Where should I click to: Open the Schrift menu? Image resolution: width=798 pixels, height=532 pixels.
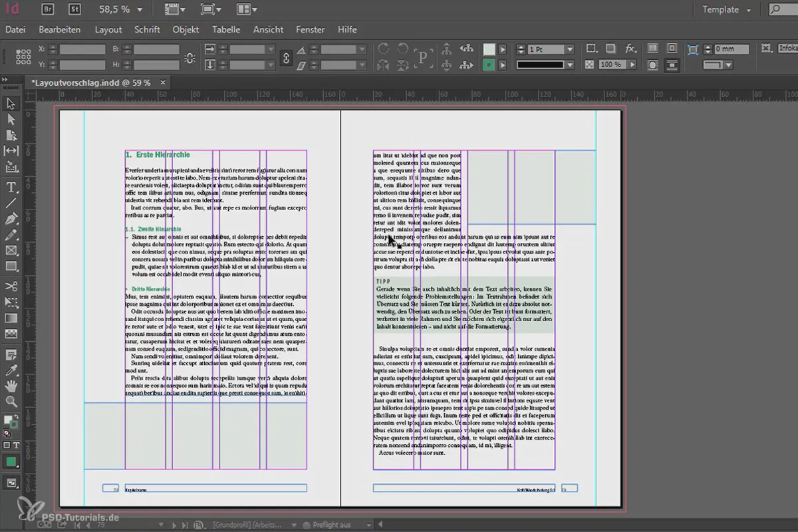click(x=147, y=30)
